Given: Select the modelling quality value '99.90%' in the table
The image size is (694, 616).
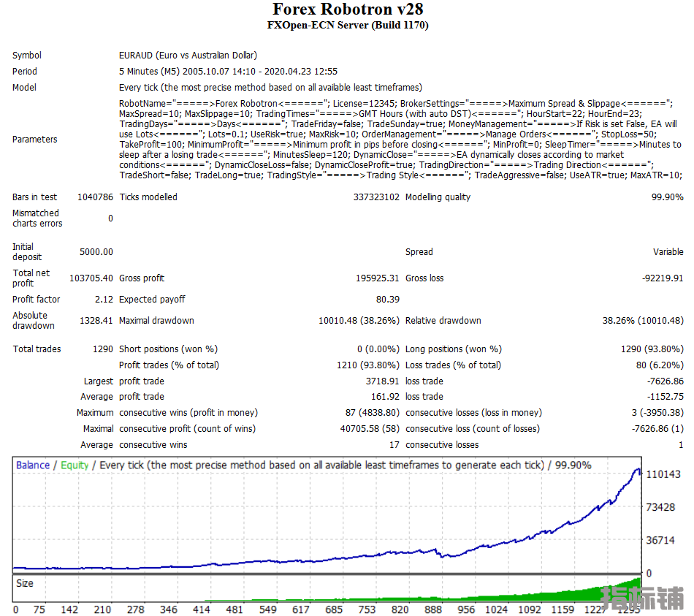Looking at the screenshot, I should point(668,197).
